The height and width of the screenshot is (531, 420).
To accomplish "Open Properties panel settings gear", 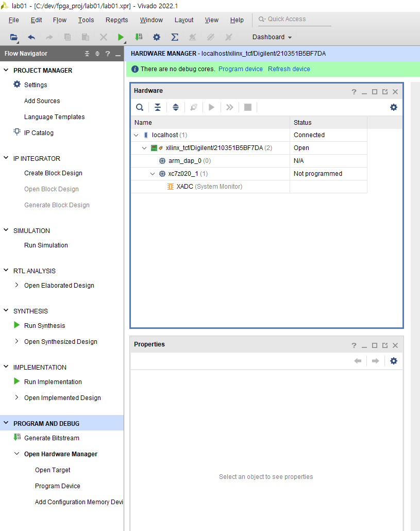I will pyautogui.click(x=394, y=361).
